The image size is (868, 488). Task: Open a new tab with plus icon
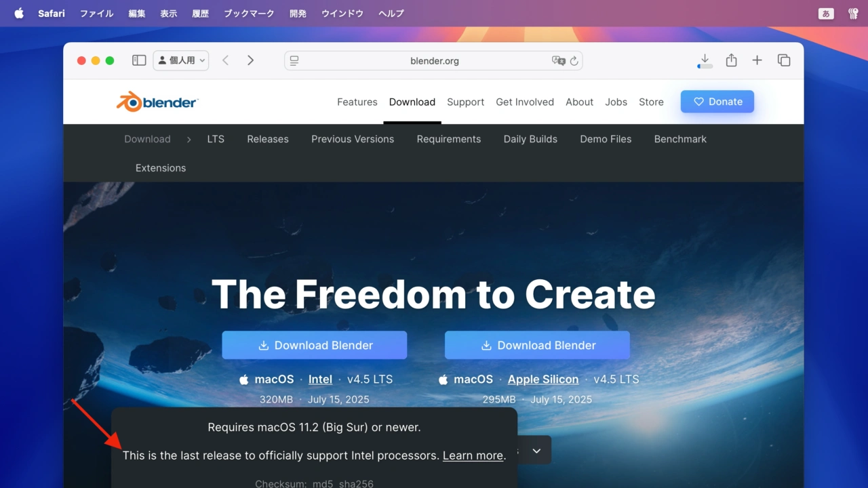757,60
